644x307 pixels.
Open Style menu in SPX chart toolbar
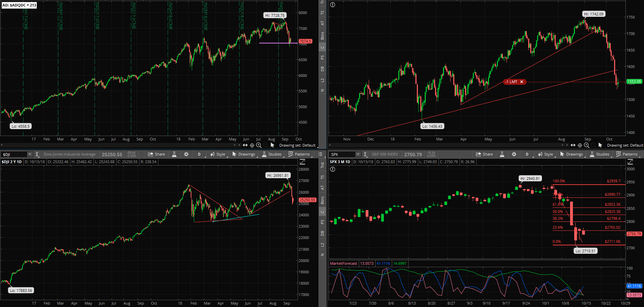click(x=546, y=154)
